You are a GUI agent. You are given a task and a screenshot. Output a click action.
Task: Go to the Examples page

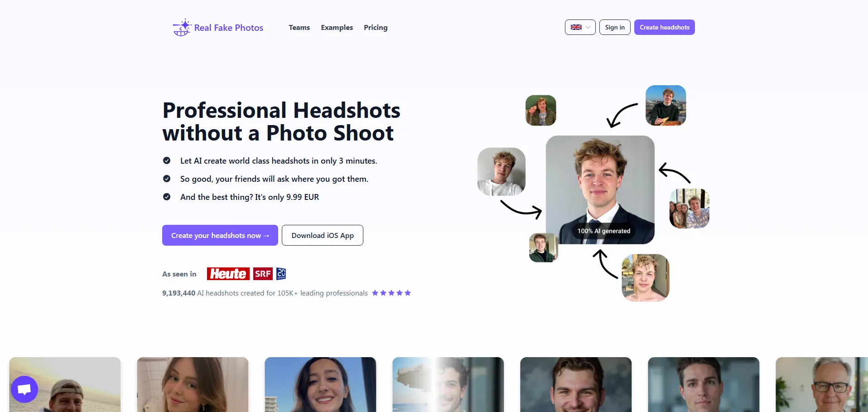click(x=337, y=28)
